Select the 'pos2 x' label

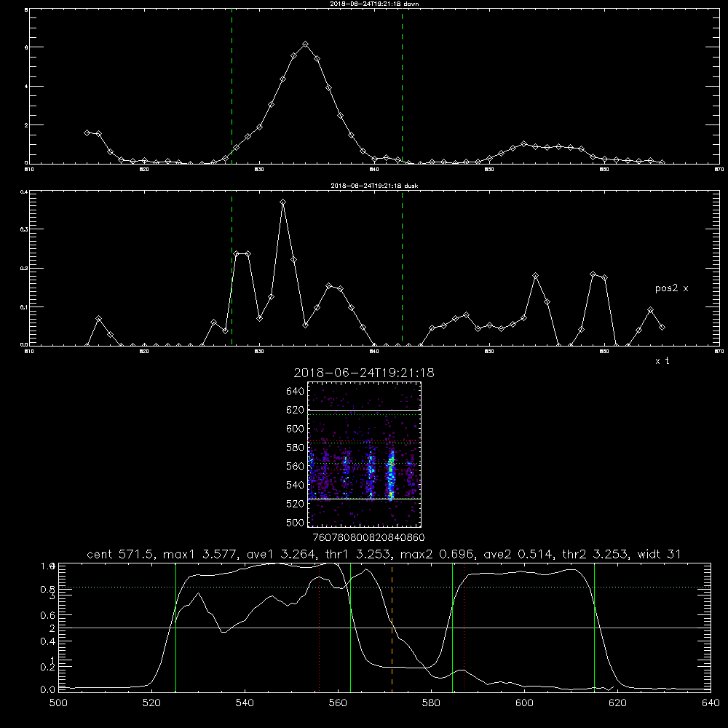pyautogui.click(x=671, y=288)
